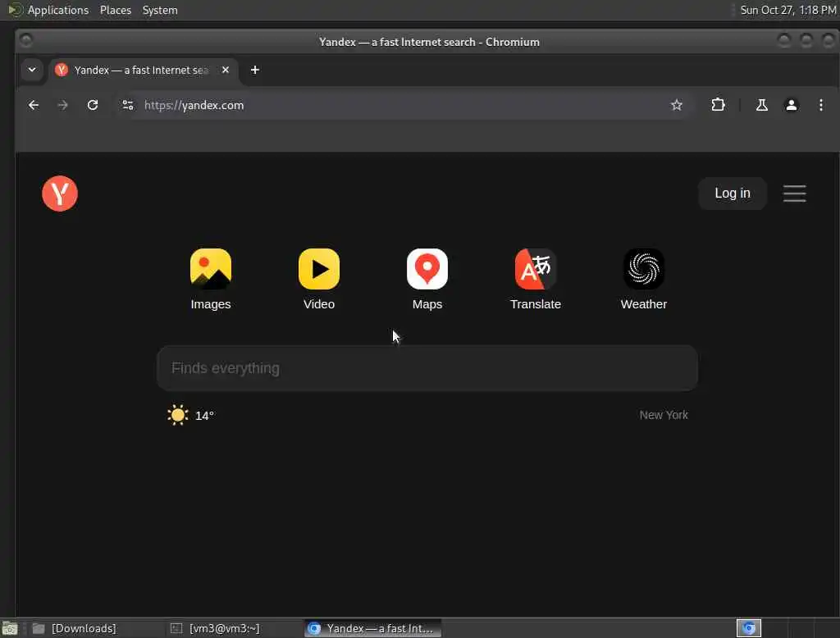Screen dimensions: 840x638
Task: Bookmark this page with star icon
Action: [x=676, y=105]
